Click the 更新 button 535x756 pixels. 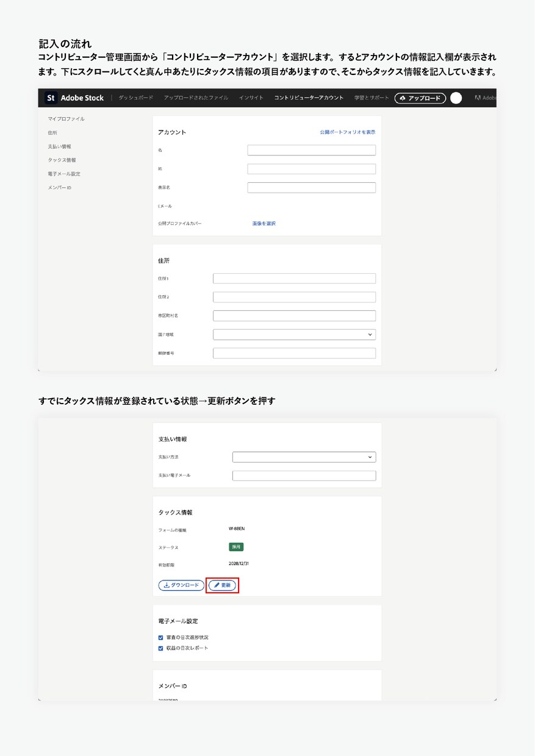(x=222, y=585)
